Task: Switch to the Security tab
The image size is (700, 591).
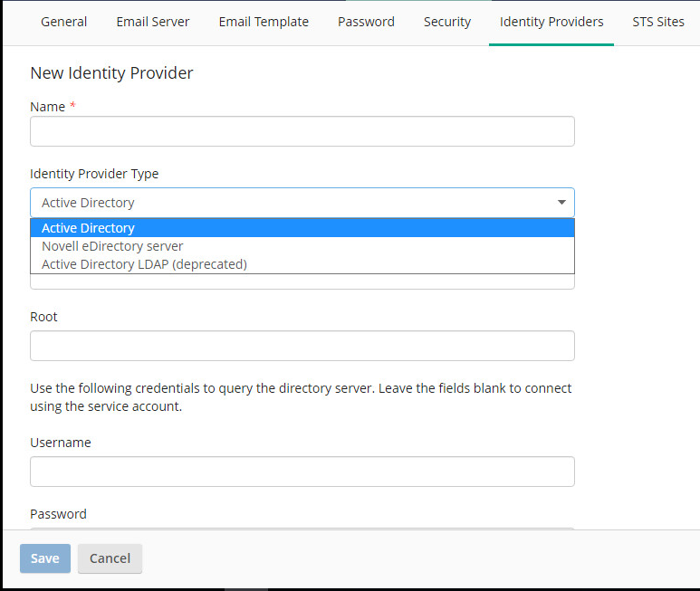Action: [x=446, y=22]
